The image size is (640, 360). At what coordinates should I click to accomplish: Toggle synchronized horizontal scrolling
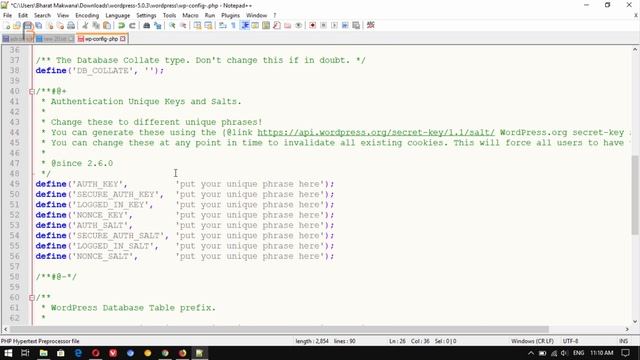coord(208,25)
